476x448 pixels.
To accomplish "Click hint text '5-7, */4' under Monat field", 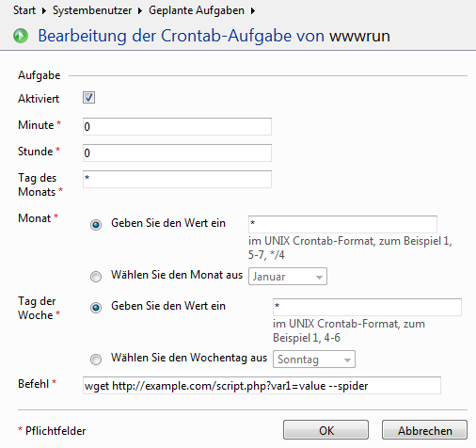I will [x=266, y=255].
